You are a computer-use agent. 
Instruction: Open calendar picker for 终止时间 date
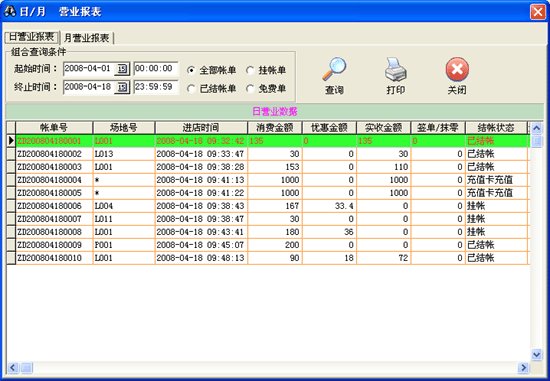(x=122, y=87)
